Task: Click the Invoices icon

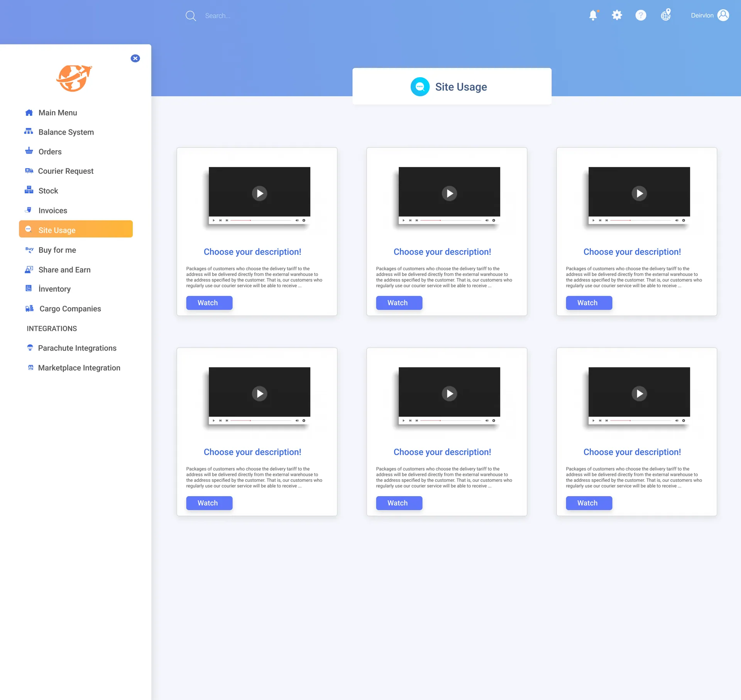Action: pos(28,210)
